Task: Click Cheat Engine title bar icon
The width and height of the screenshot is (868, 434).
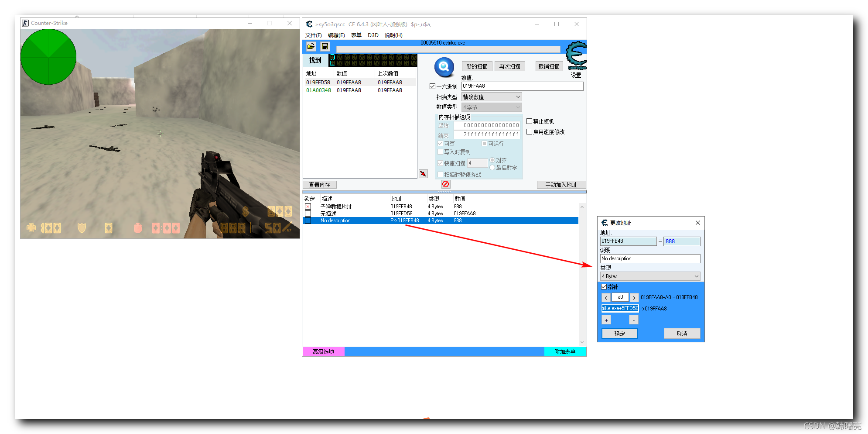Action: 309,24
